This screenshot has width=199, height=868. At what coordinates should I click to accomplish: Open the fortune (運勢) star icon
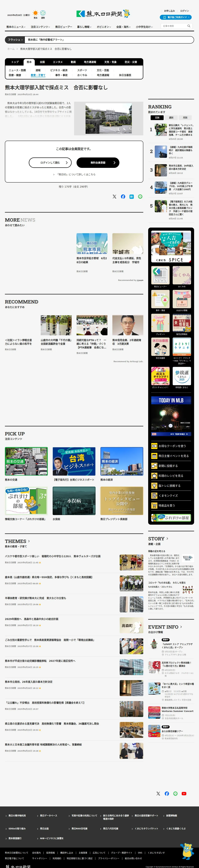(x=43, y=13)
